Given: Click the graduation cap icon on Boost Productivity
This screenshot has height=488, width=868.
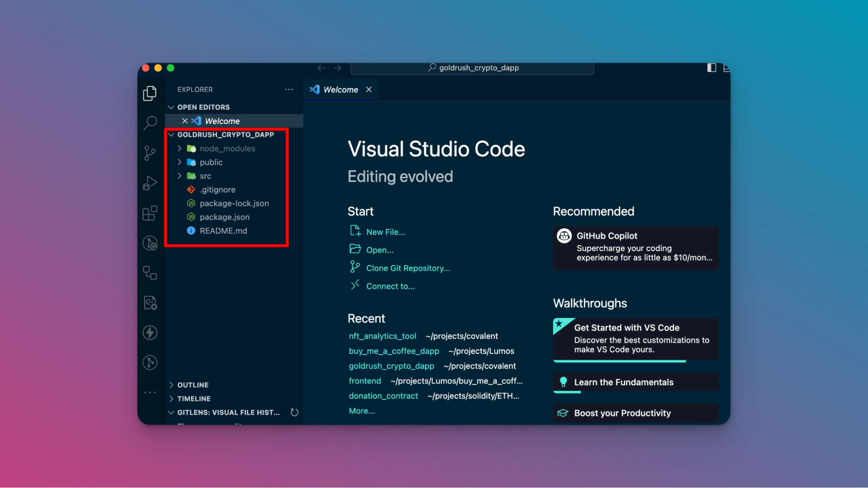Looking at the screenshot, I should click(x=563, y=413).
